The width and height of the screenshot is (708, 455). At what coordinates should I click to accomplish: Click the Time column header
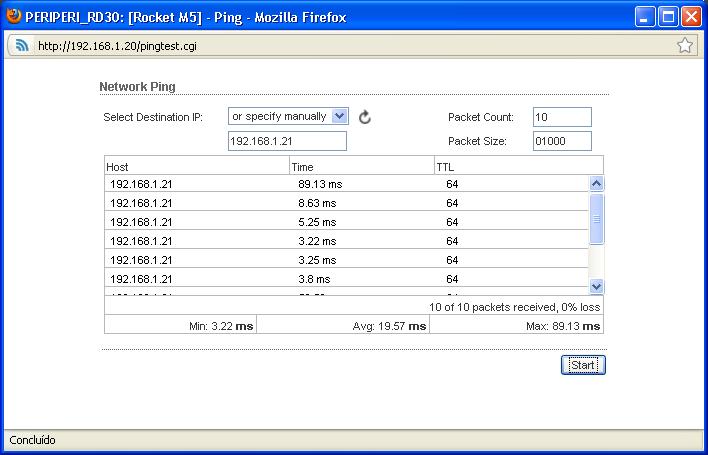tap(361, 166)
